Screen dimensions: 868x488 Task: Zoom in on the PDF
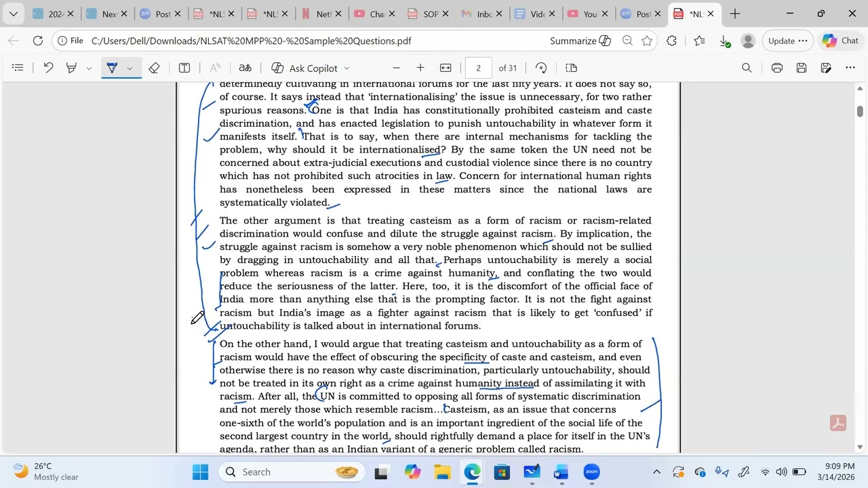420,68
